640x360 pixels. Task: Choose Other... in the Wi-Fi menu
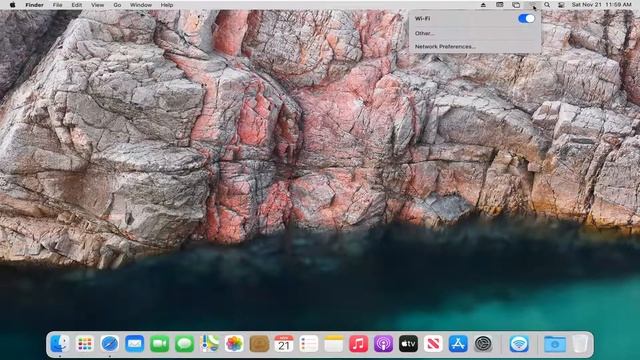(424, 33)
